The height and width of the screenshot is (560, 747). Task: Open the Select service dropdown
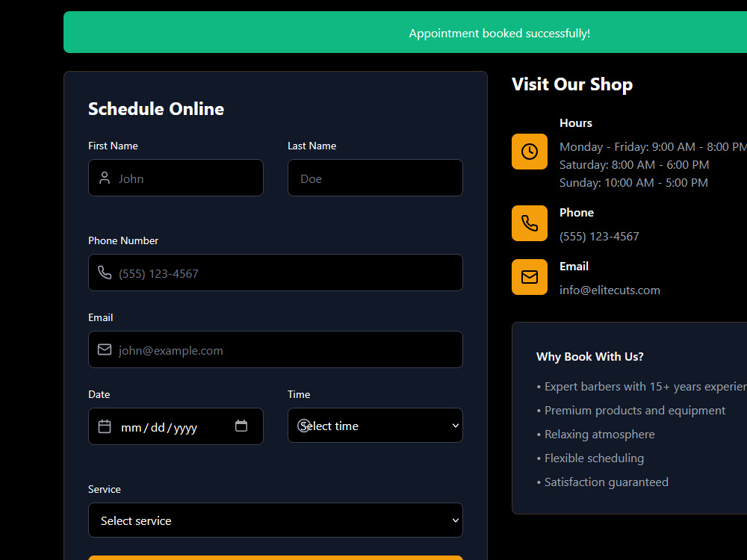click(276, 520)
